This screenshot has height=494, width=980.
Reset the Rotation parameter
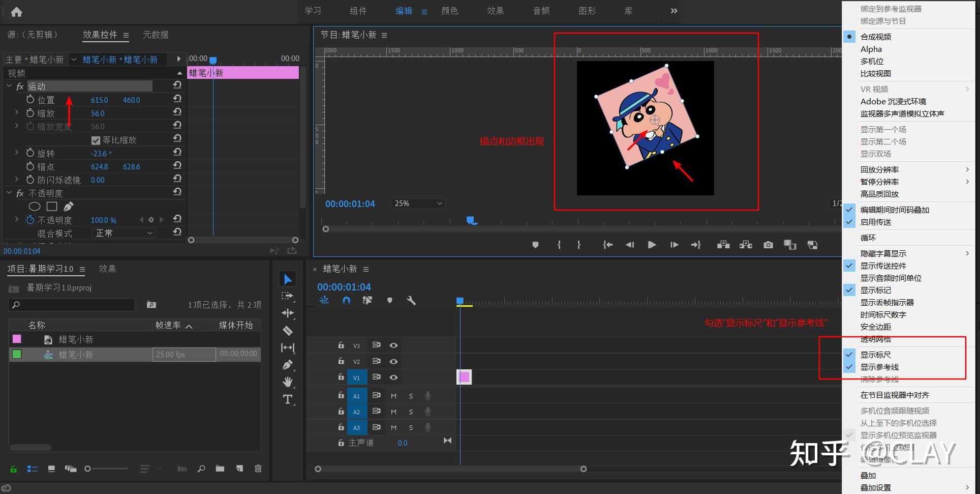(177, 152)
